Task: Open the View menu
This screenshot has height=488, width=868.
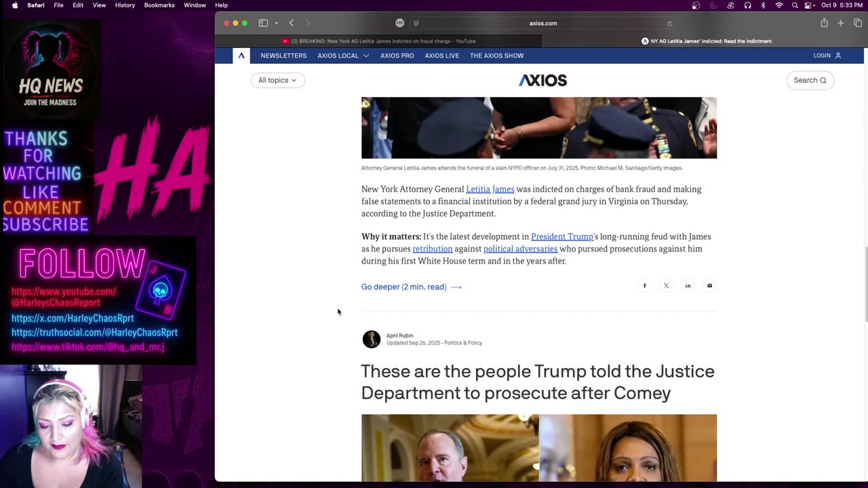Action: pyautogui.click(x=99, y=5)
